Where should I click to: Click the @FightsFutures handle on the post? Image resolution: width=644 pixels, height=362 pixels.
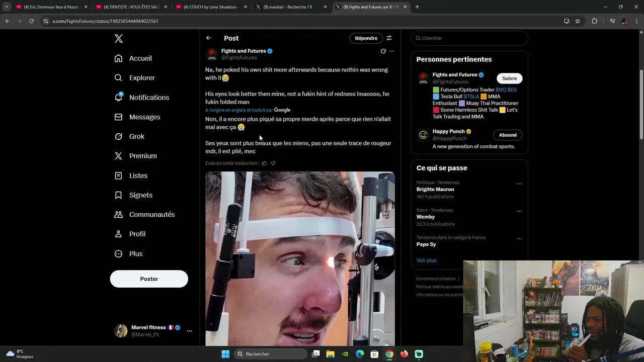coord(239,58)
